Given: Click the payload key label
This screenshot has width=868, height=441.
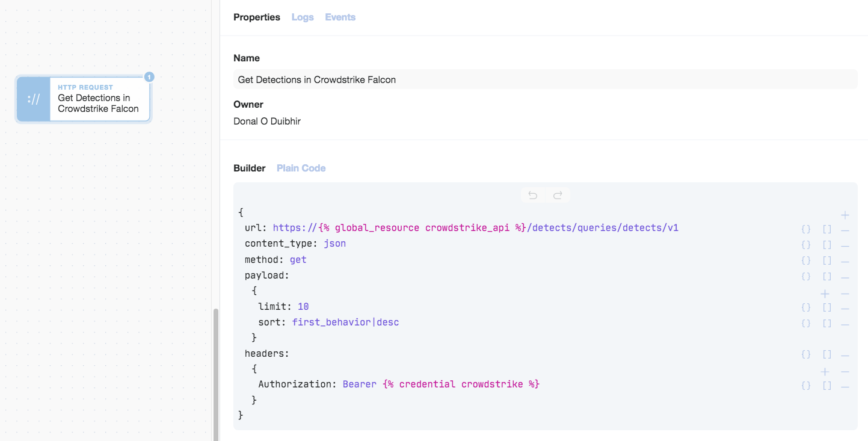Looking at the screenshot, I should (267, 275).
